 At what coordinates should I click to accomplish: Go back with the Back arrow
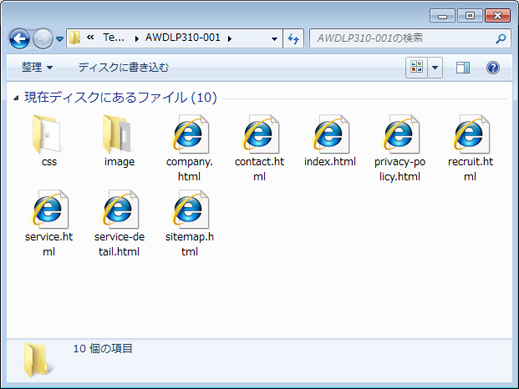tap(19, 39)
